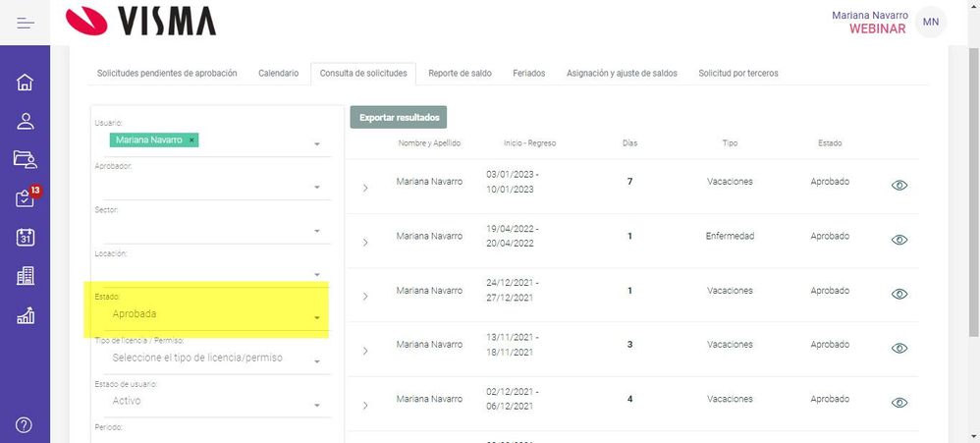Expand the 24/12/2021 request row chevron

pyautogui.click(x=365, y=297)
